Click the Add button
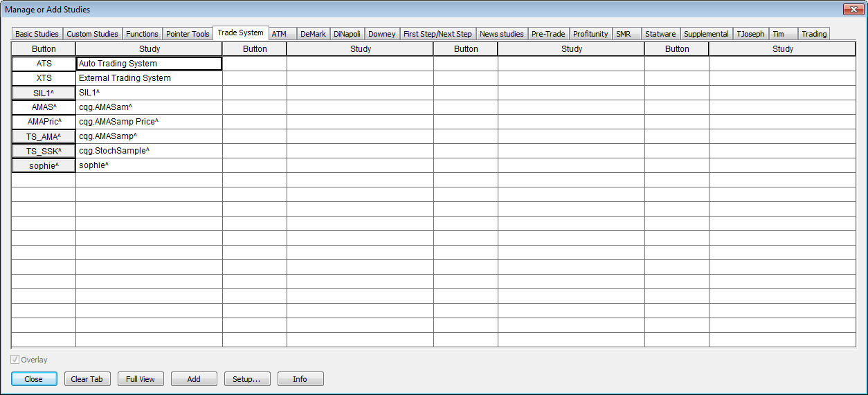This screenshot has height=395, width=868. pyautogui.click(x=194, y=379)
